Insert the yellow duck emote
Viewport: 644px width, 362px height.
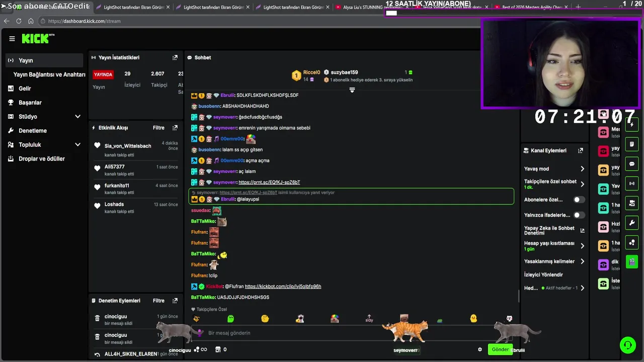[473, 319]
